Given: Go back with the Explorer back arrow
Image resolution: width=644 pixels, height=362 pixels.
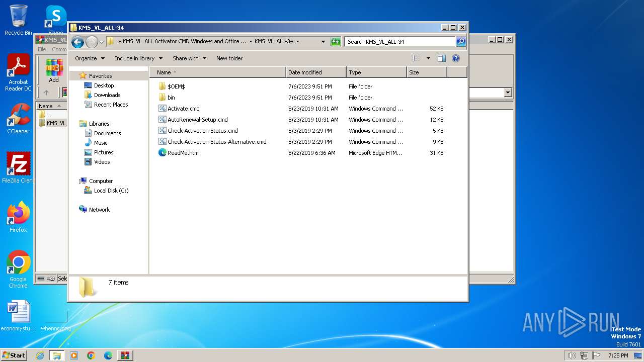Looking at the screenshot, I should point(77,42).
